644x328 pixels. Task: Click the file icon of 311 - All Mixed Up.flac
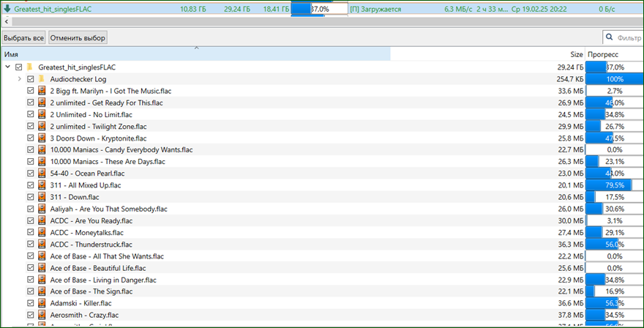pos(42,185)
